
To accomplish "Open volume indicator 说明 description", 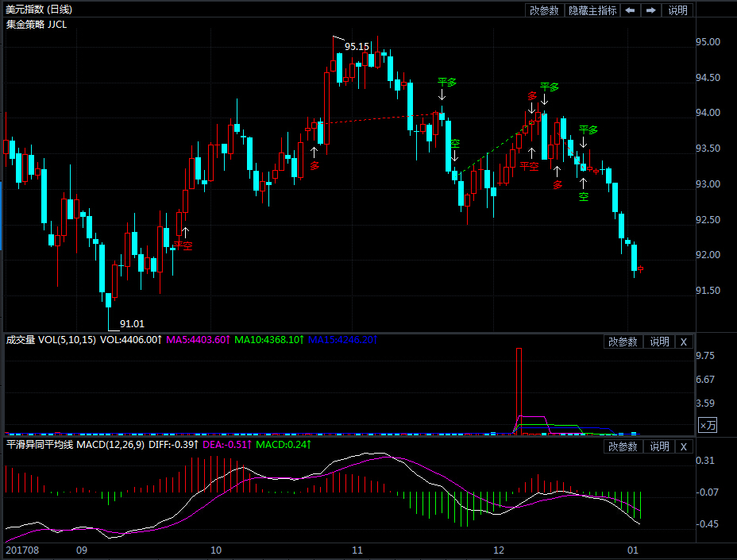I will pyautogui.click(x=659, y=342).
